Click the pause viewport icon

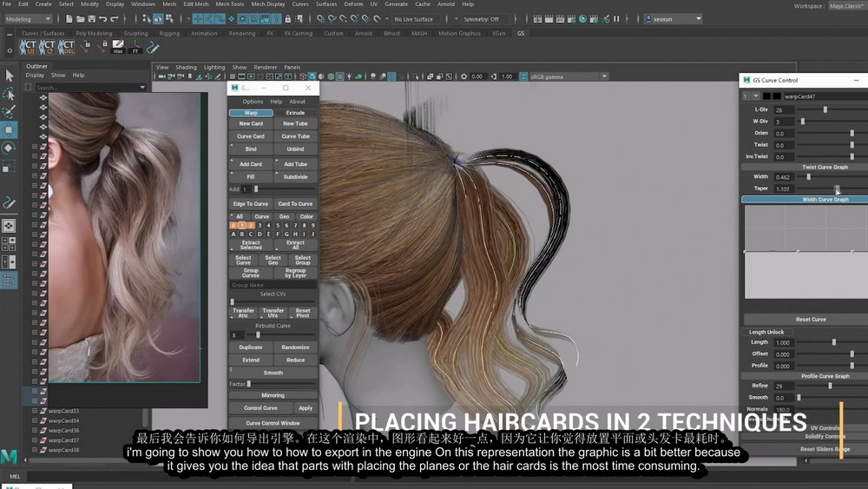click(616, 19)
